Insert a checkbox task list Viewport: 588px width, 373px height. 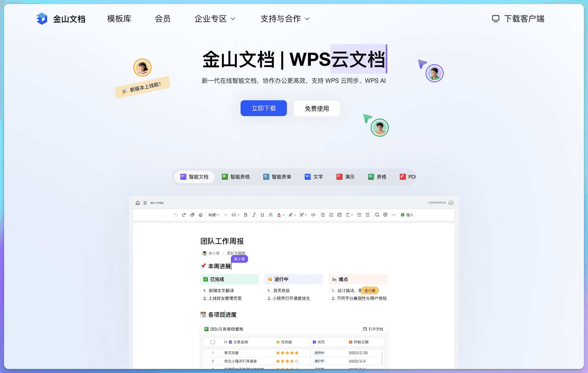pyautogui.click(x=339, y=215)
